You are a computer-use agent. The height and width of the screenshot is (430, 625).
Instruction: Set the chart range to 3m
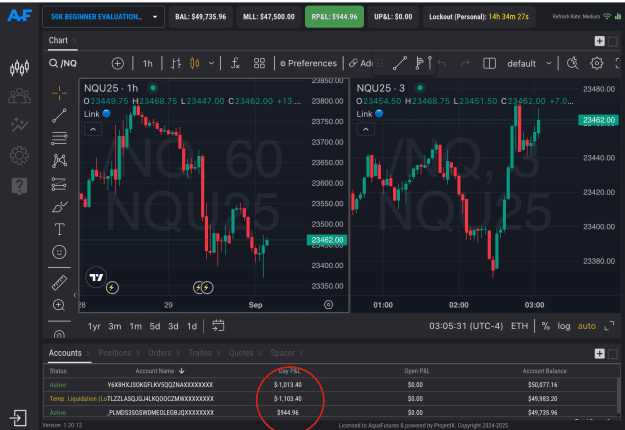pyautogui.click(x=115, y=326)
